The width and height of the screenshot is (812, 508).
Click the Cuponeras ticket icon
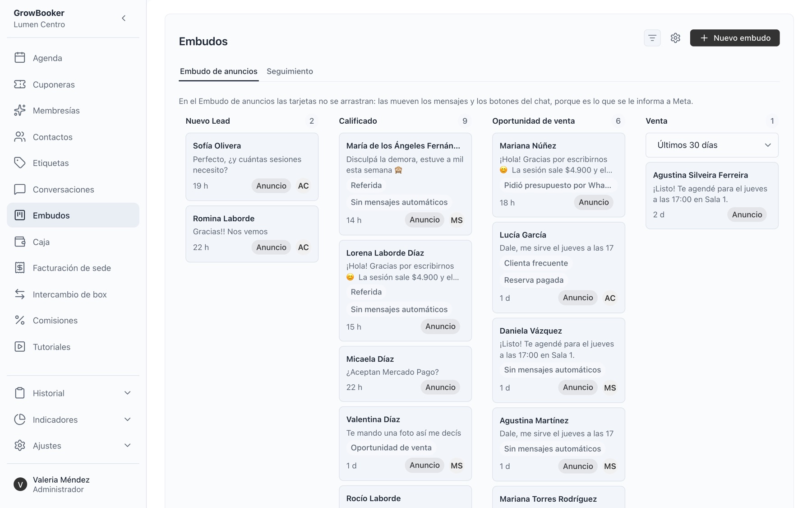20,84
